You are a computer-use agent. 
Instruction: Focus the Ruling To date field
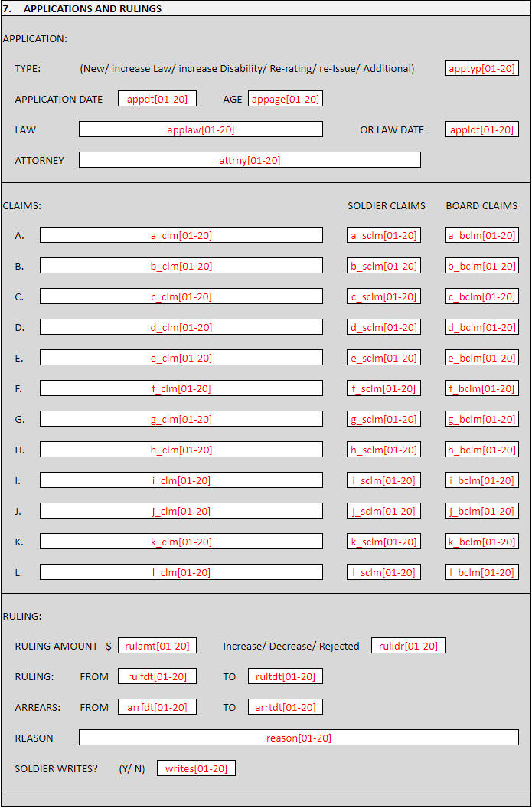click(285, 676)
